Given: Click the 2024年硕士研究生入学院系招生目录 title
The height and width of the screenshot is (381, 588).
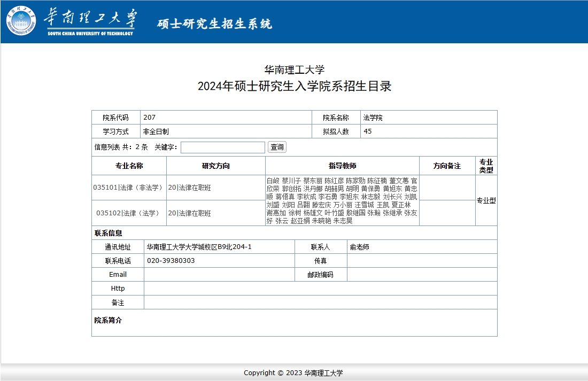Looking at the screenshot, I should click(x=295, y=86).
